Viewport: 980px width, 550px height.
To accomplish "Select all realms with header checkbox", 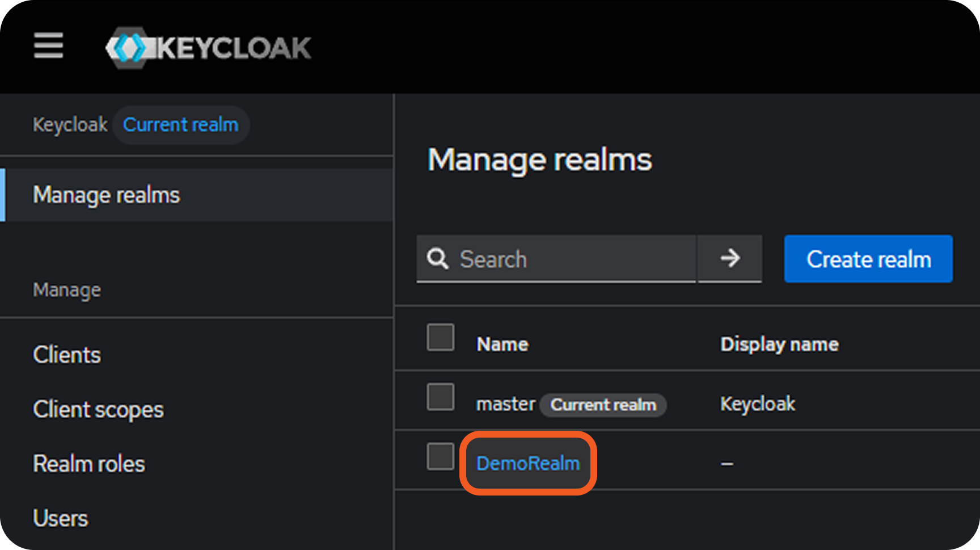I will coord(440,338).
